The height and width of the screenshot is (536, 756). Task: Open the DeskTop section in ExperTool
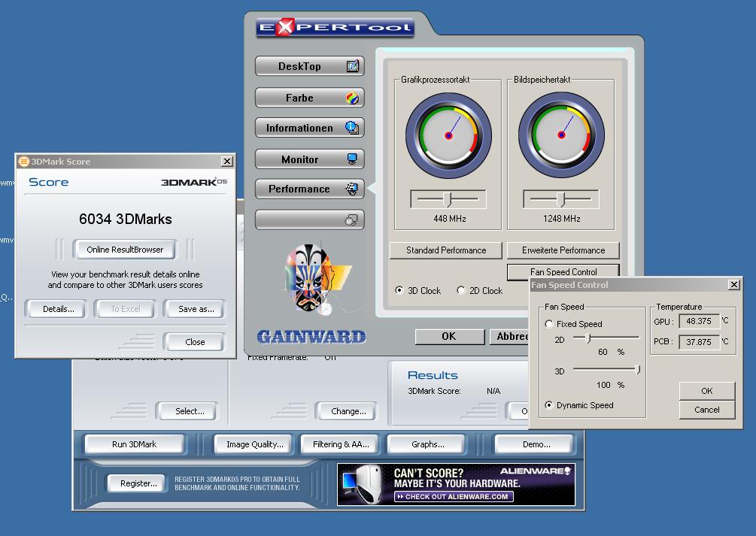309,66
